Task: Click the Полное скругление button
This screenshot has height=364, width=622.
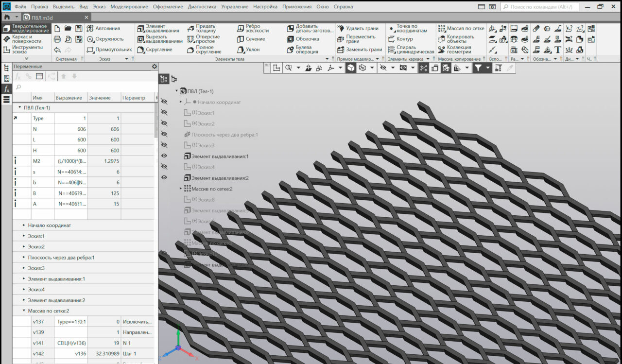Action: click(x=203, y=50)
